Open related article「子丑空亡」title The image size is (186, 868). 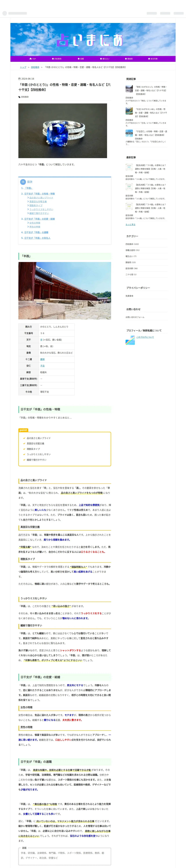coord(151,133)
